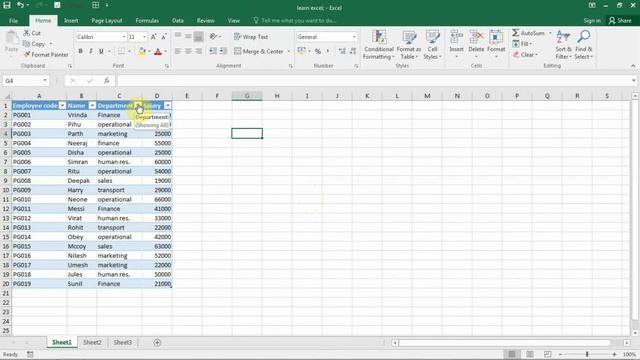This screenshot has height=360, width=640.
Task: Open Font Color dropdown arrow
Action: tap(165, 51)
